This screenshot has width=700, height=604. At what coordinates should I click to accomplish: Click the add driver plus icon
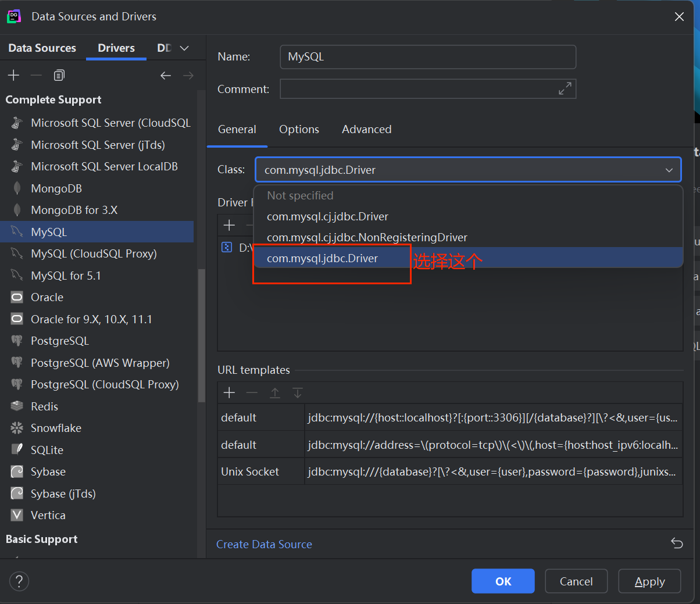tap(13, 75)
